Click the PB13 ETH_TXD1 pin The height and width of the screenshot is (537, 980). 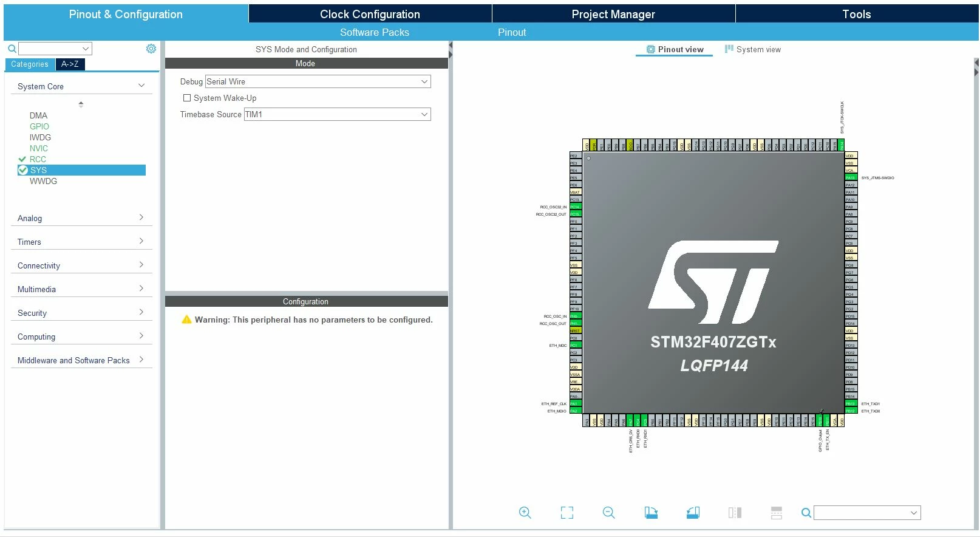[851, 404]
